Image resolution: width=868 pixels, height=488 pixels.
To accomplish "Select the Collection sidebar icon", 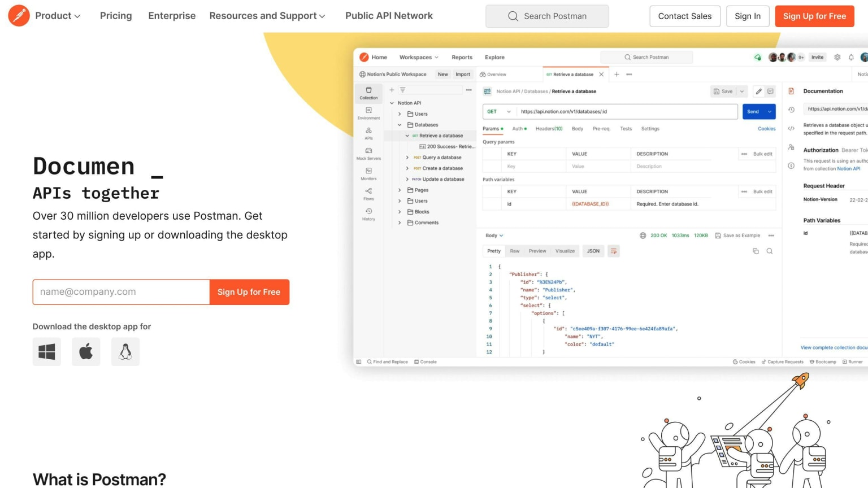I will point(368,93).
